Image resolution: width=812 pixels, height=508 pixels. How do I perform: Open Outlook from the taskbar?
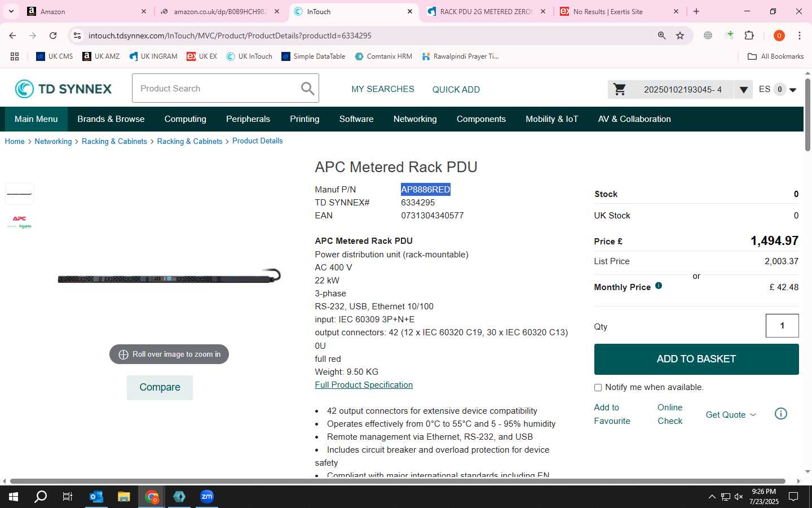[x=96, y=497]
